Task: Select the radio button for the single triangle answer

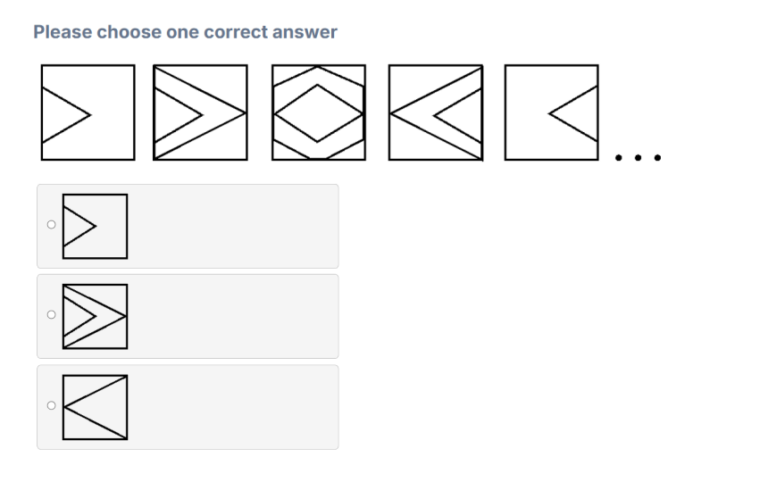Action: pos(51,225)
